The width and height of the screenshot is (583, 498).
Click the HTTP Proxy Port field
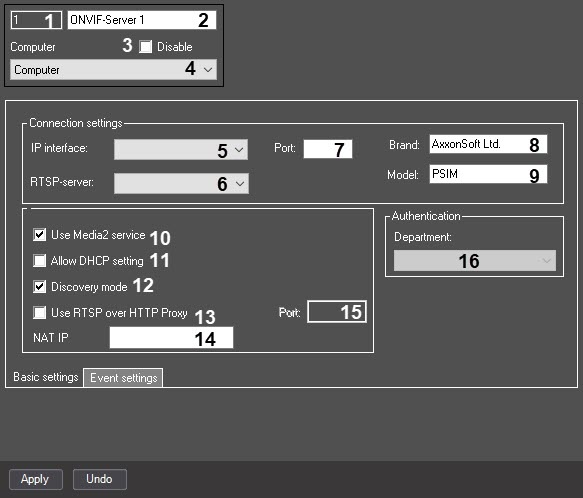tap(337, 312)
